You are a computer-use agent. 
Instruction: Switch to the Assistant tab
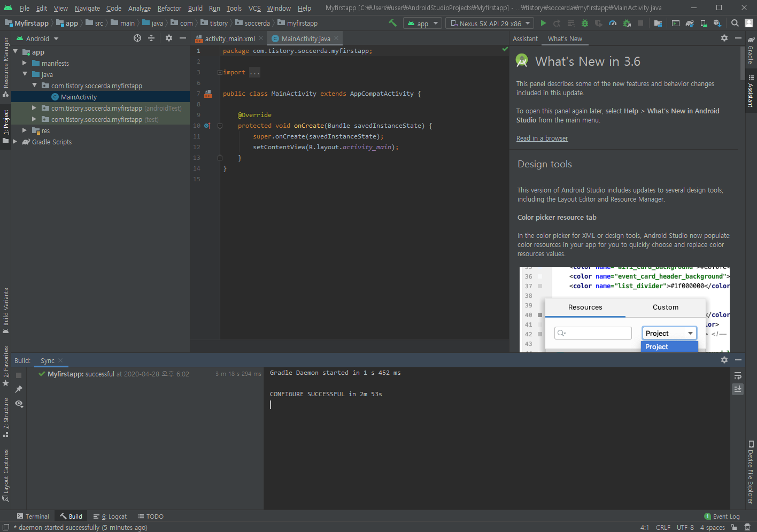(525, 38)
